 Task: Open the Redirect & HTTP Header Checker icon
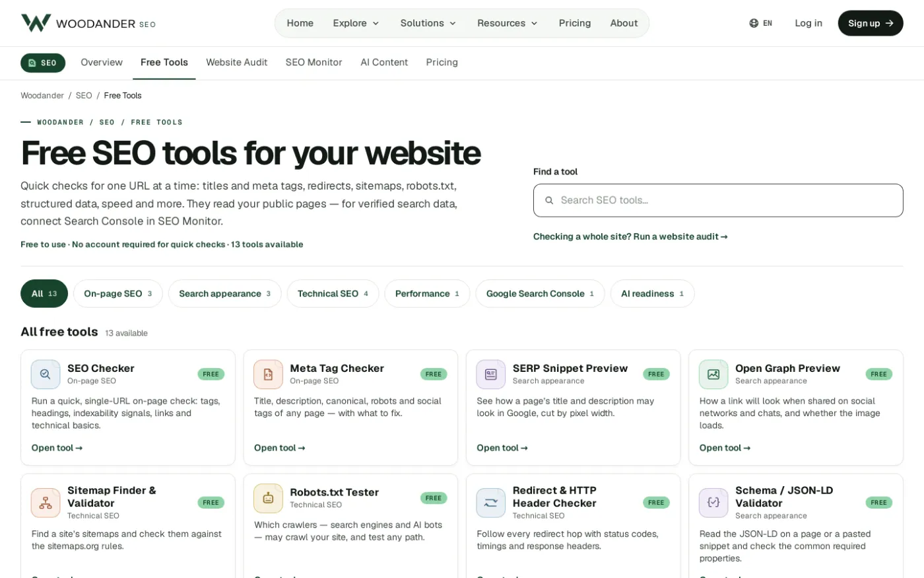(491, 503)
